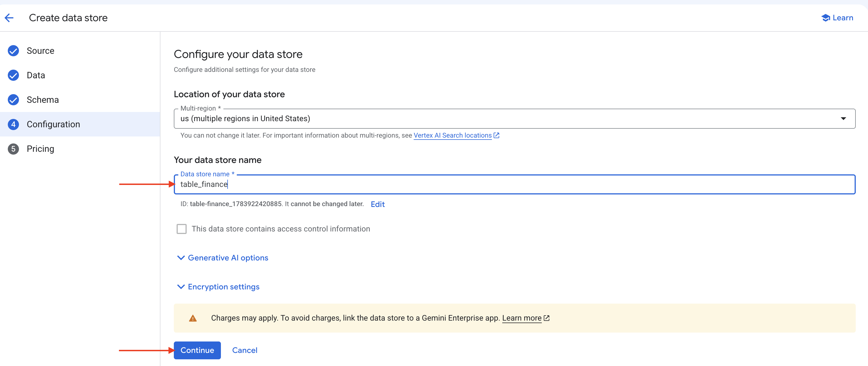Click the Cancel button
The width and height of the screenshot is (868, 366).
coord(245,350)
